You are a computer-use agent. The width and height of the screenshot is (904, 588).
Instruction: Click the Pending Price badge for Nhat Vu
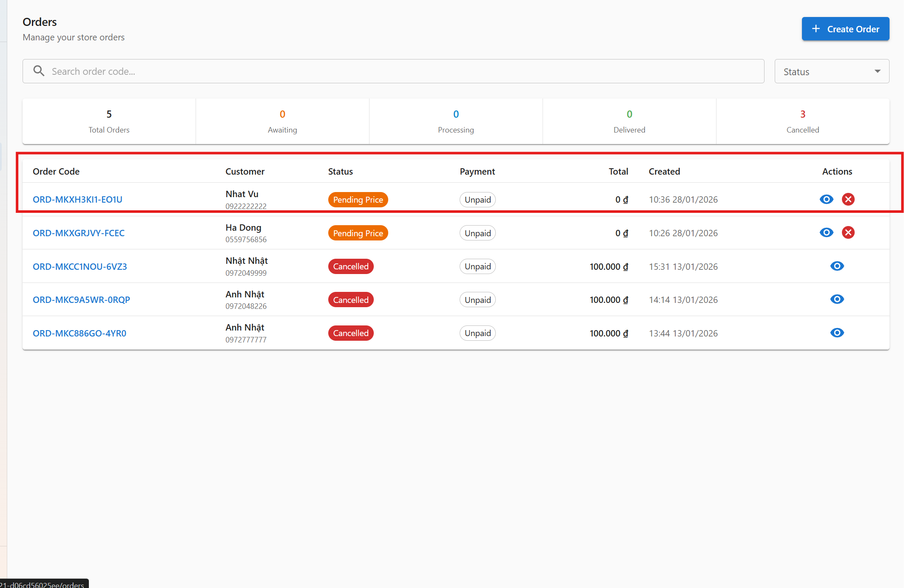pos(358,200)
